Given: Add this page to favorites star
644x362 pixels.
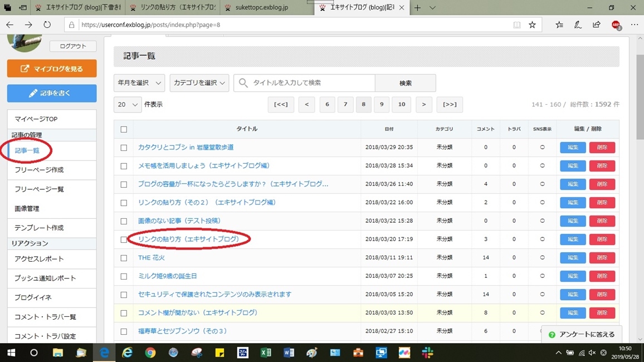Looking at the screenshot, I should tap(532, 25).
